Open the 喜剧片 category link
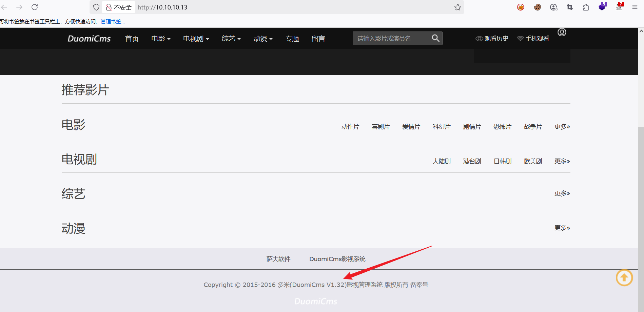644x312 pixels. (381, 127)
